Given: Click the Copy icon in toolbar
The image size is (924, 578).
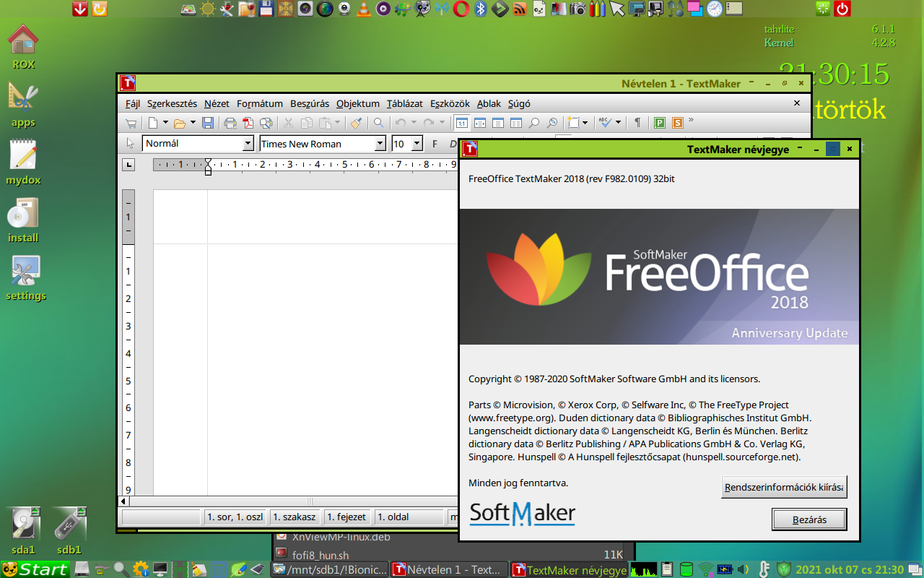Looking at the screenshot, I should point(306,123).
